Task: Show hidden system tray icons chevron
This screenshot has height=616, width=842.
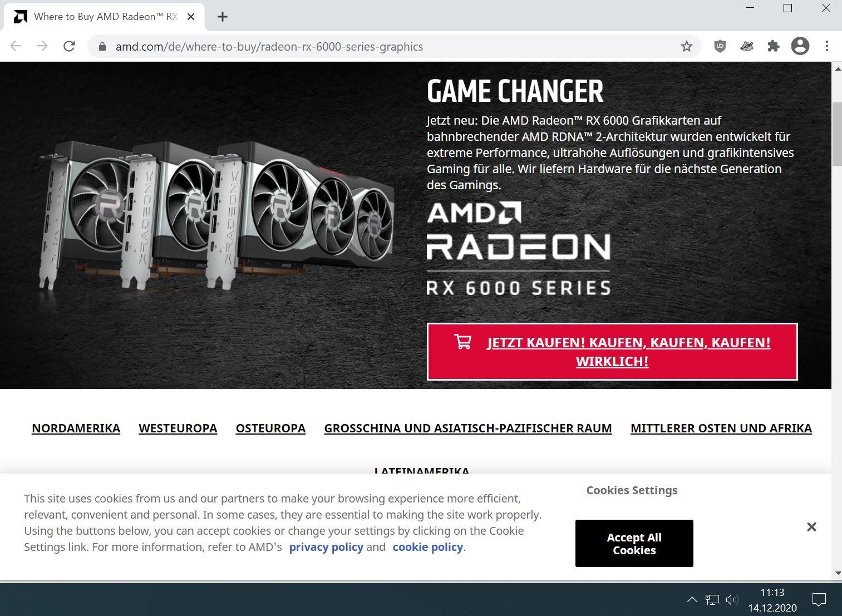Action: pyautogui.click(x=692, y=599)
